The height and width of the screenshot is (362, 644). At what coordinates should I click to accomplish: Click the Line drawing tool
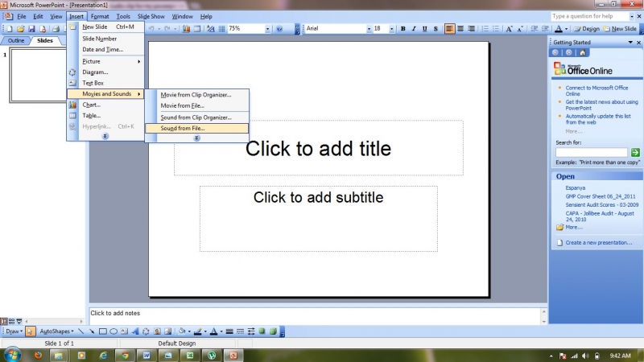[82, 331]
